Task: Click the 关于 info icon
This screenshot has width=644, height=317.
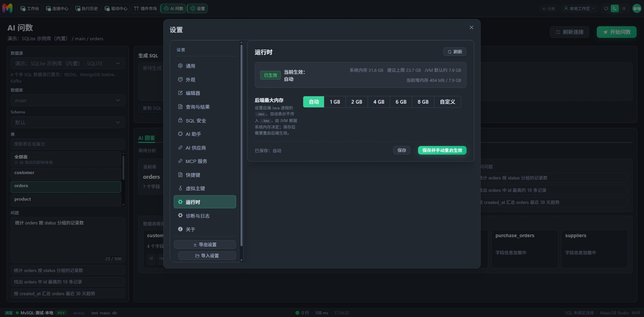Action: (x=180, y=229)
